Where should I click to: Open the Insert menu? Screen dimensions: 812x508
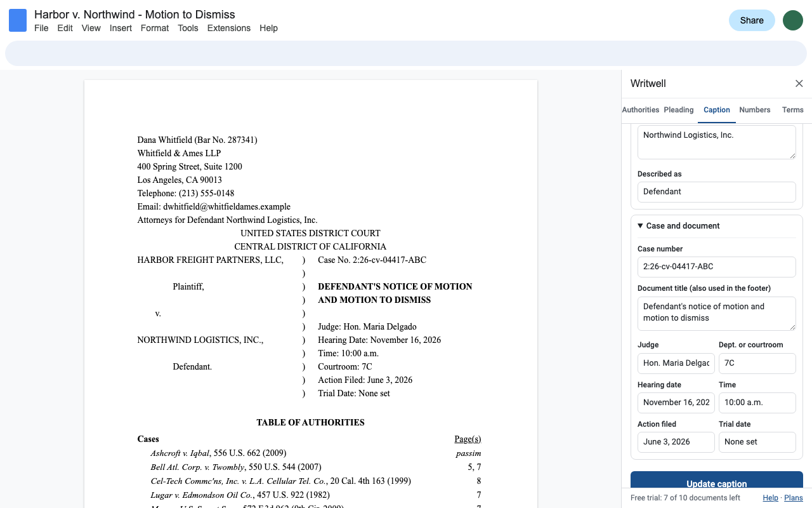pos(121,28)
